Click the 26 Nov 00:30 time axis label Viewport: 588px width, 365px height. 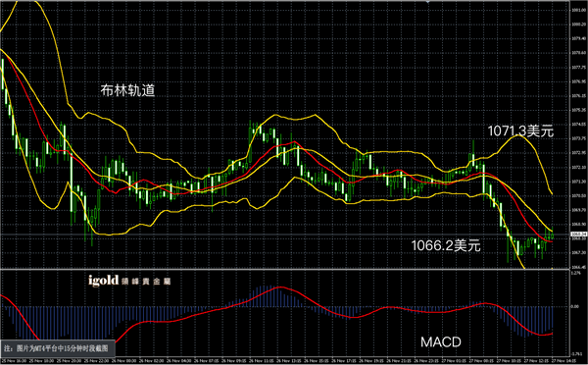123,361
